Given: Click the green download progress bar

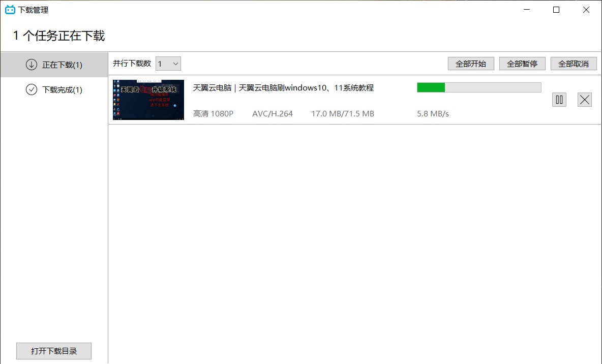Looking at the screenshot, I should [x=479, y=87].
